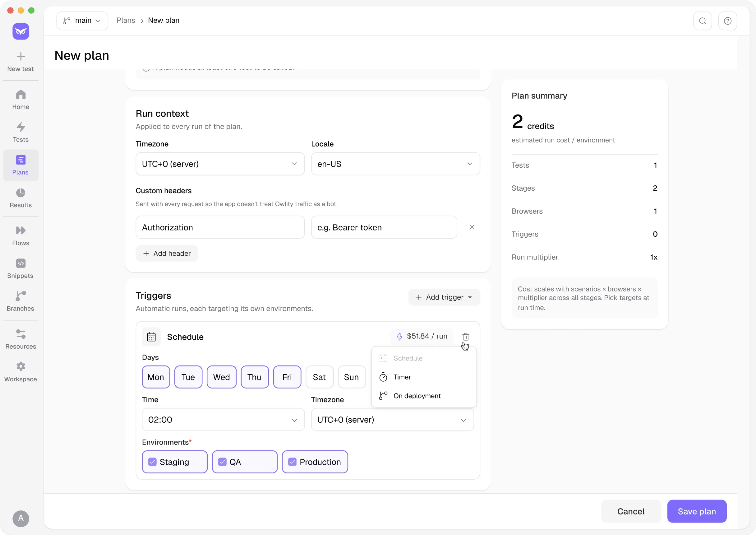
Task: Click Save plan button
Action: [697, 511]
